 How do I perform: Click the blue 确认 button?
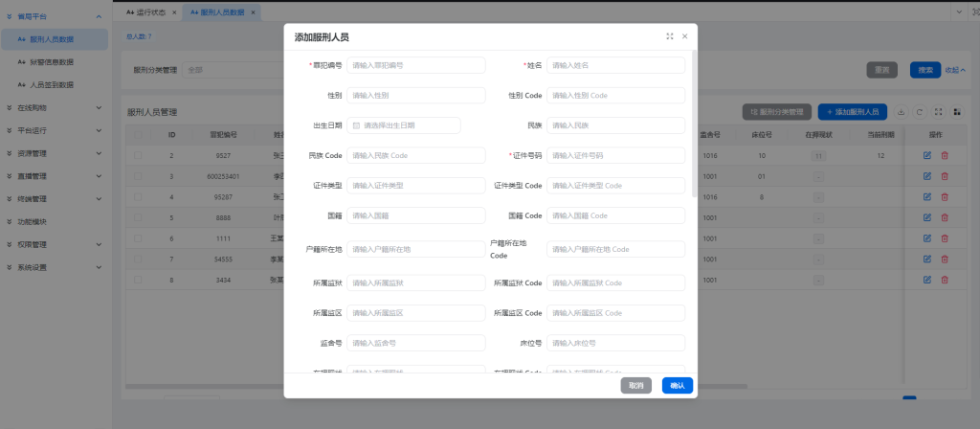(x=678, y=385)
